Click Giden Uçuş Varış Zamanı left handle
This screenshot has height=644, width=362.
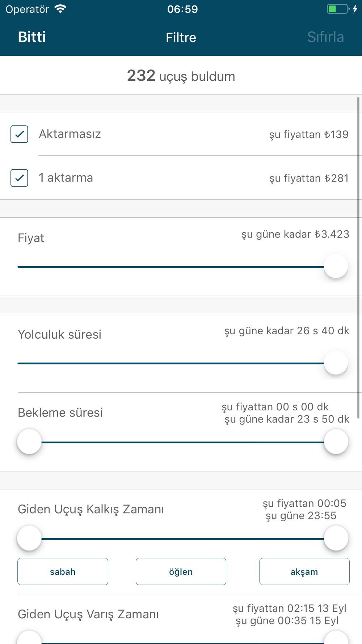(29, 638)
